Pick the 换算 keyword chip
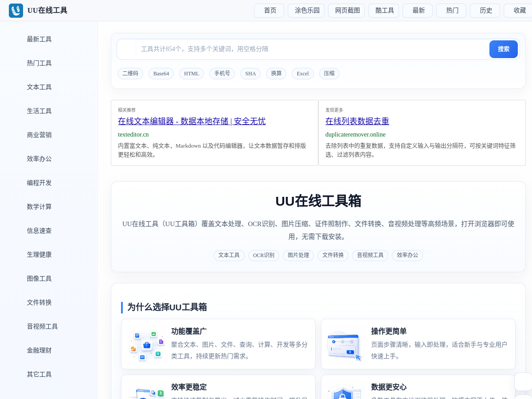This screenshot has width=532, height=399. 276,74
